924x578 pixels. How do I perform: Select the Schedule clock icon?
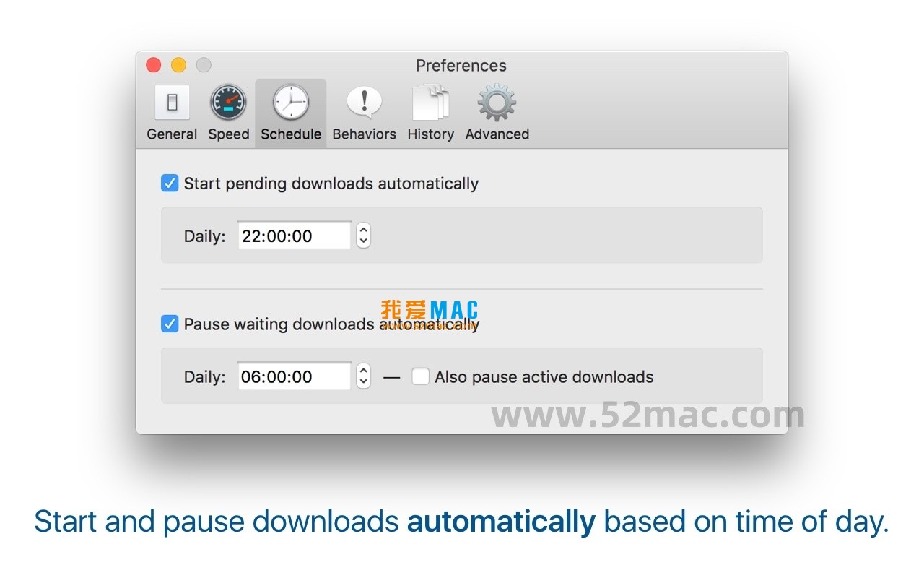pyautogui.click(x=291, y=103)
